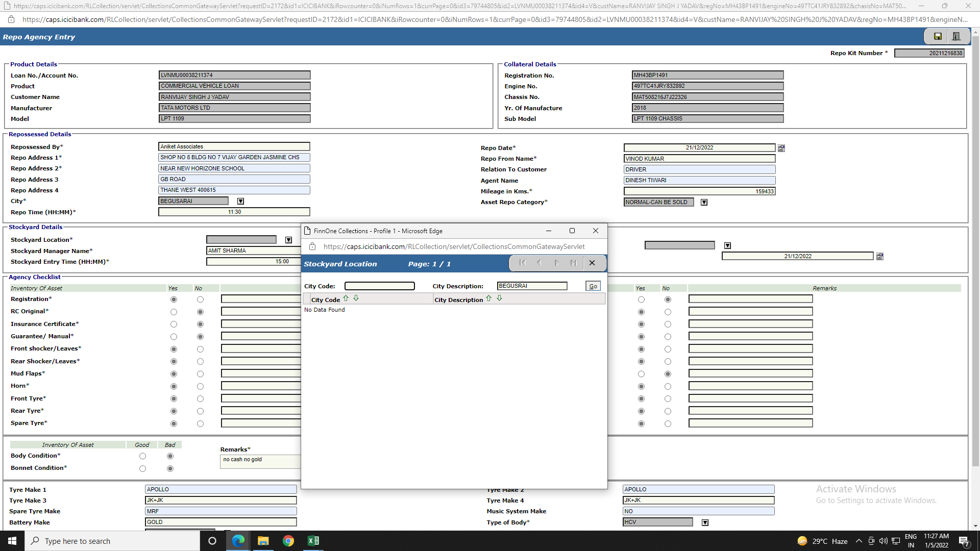Select Yes for RC Original
Viewport: 980px width, 551px height.
pos(174,312)
